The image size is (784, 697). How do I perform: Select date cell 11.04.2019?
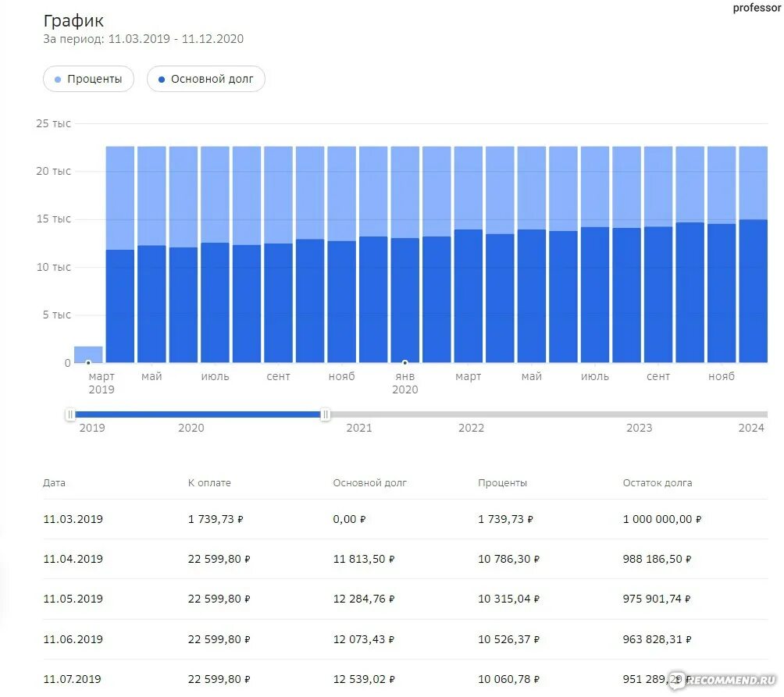coord(73,559)
